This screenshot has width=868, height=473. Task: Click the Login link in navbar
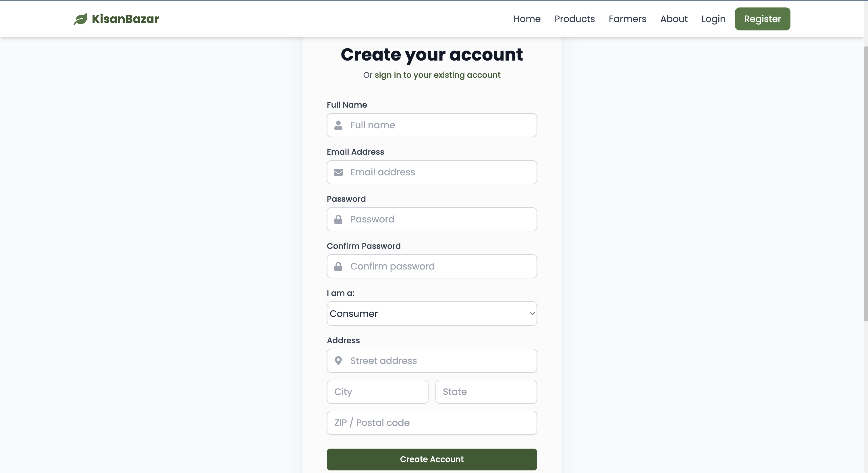pos(713,19)
